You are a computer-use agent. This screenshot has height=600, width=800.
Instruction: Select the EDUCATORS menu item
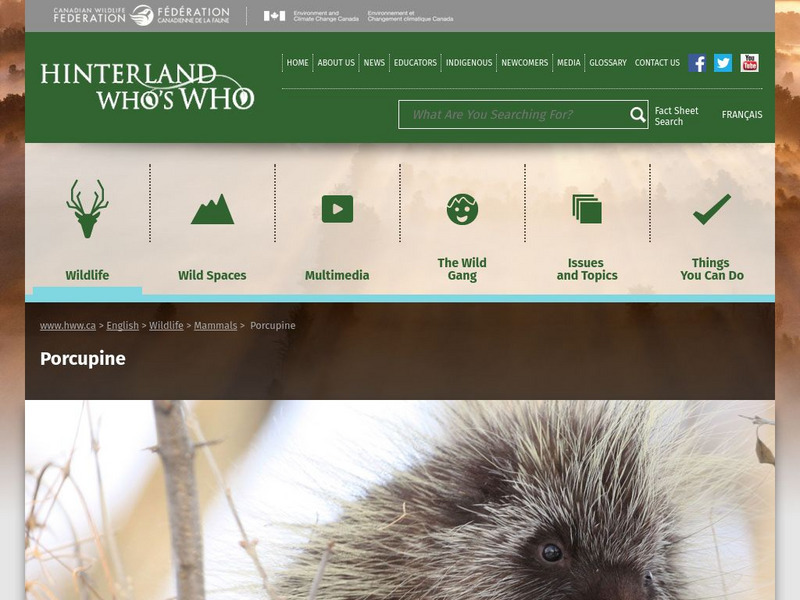417,62
